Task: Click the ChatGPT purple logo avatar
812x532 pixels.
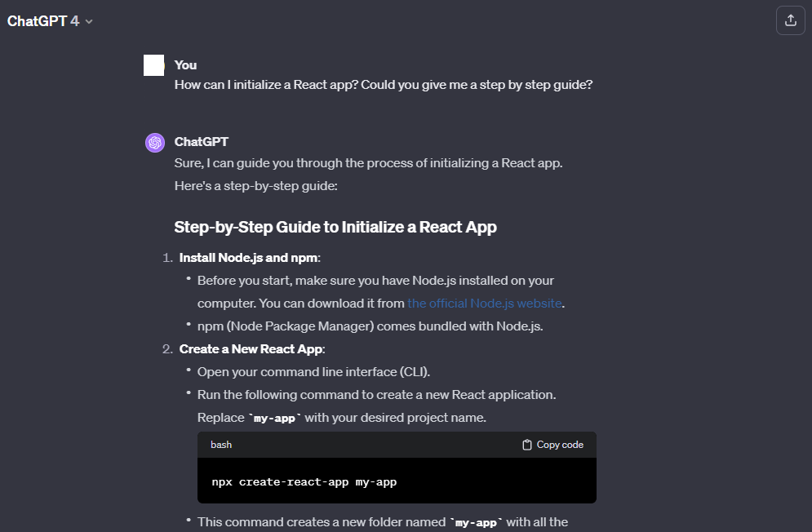Action: coord(155,143)
